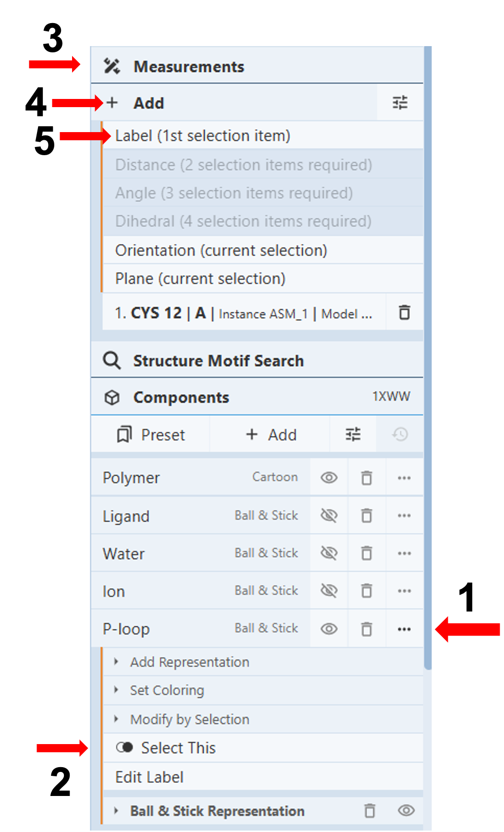This screenshot has width=504, height=832.
Task: Expand Modify by Selection
Action: click(x=189, y=719)
